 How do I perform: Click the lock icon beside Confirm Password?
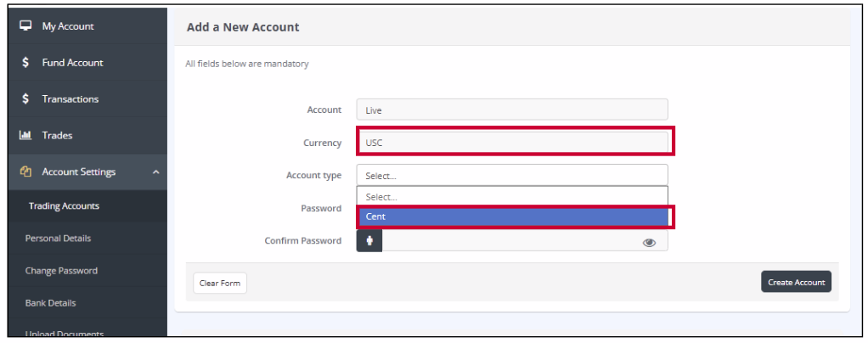pyautogui.click(x=369, y=241)
